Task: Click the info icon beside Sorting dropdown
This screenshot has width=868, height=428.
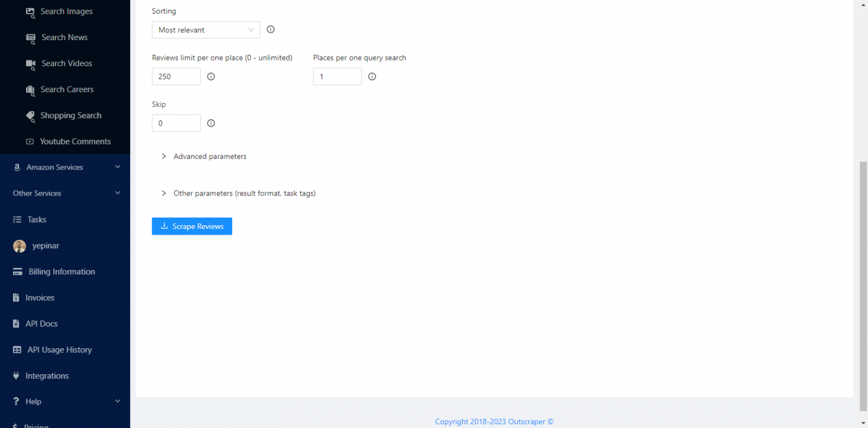Action: (x=270, y=29)
